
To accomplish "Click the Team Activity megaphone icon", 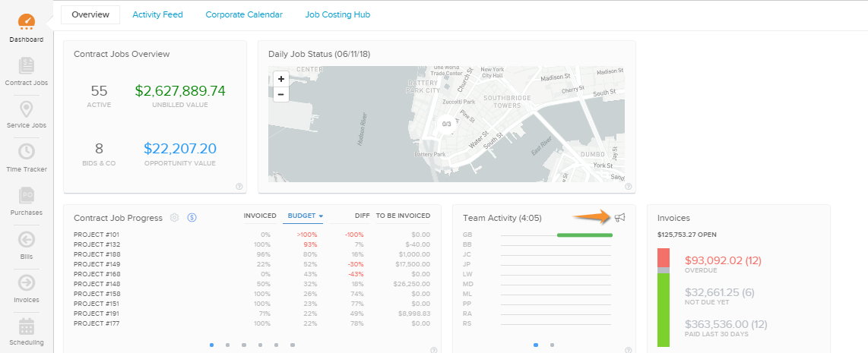I will (x=620, y=218).
